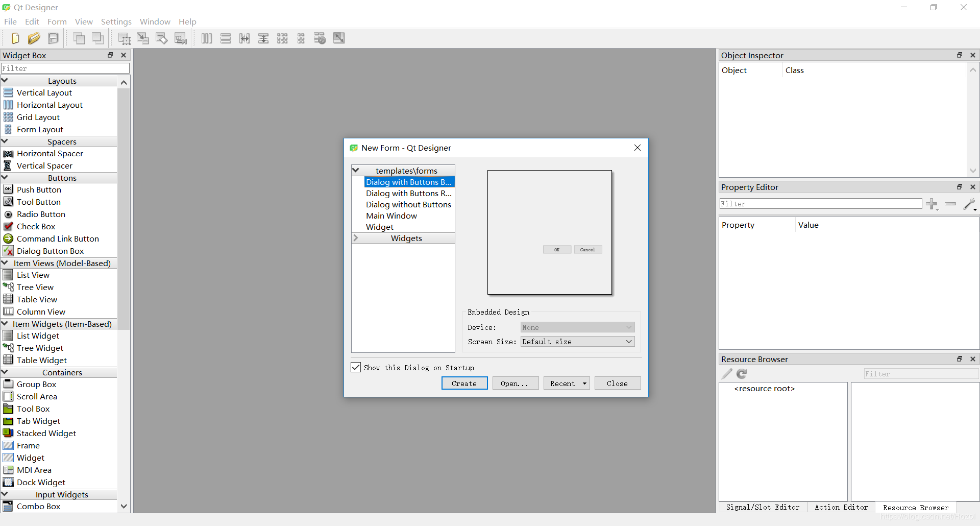Screen dimensions: 980x526
Task: Float the Property Editor panel
Action: (960, 187)
